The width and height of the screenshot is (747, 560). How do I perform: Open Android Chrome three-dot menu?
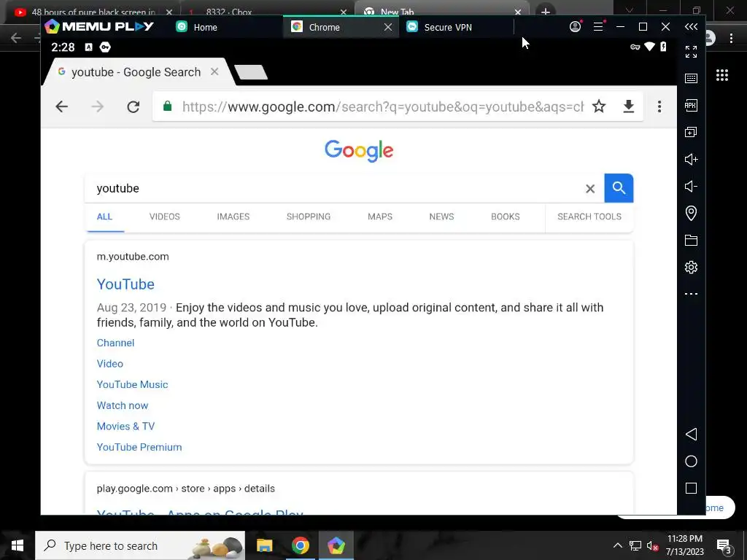point(659,106)
